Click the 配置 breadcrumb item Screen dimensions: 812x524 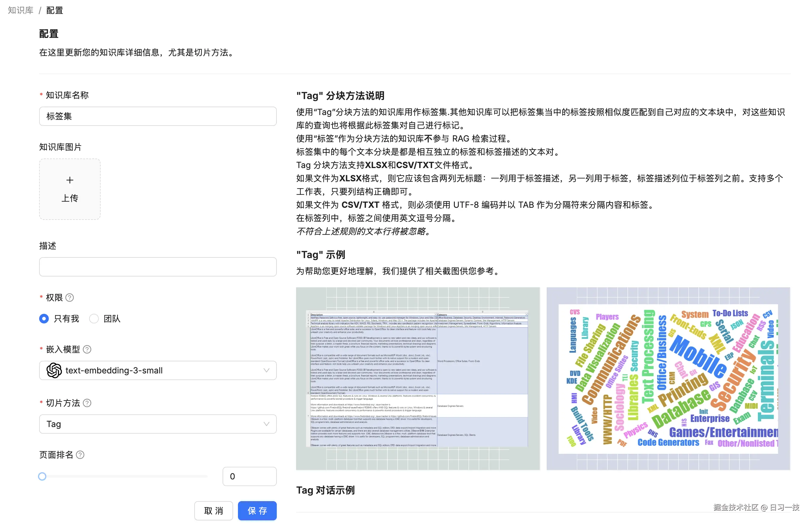(55, 11)
